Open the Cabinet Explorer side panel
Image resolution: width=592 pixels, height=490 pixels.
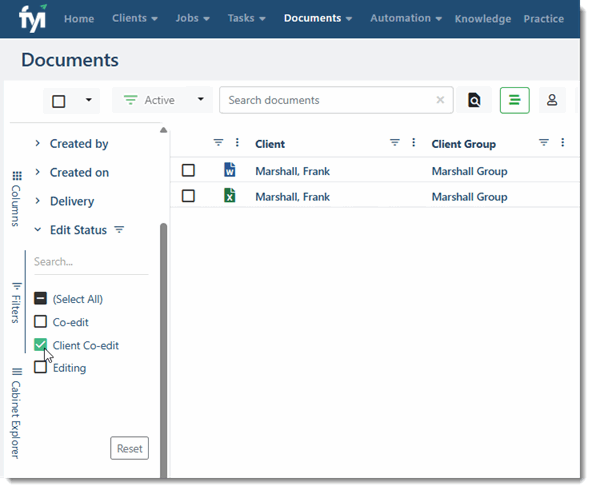tap(16, 413)
